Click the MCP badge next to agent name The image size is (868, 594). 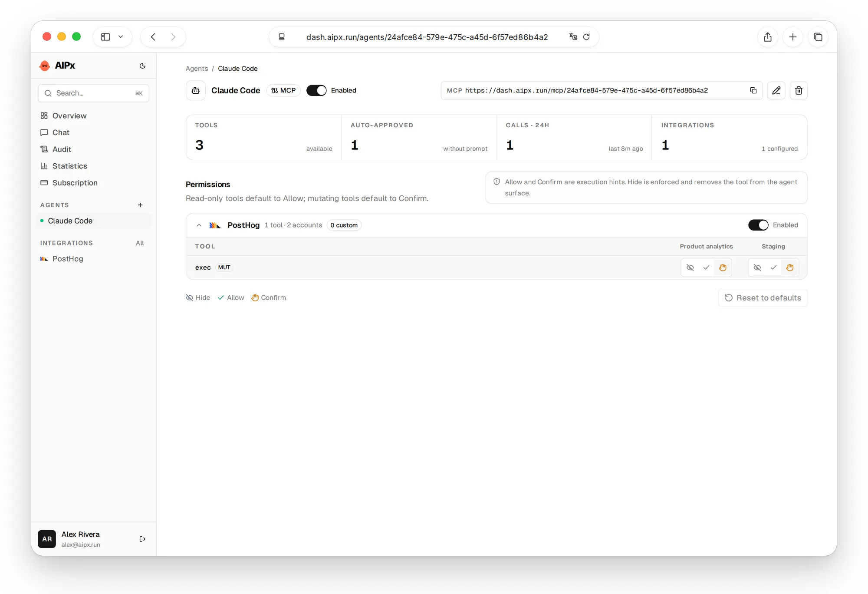[x=283, y=90]
